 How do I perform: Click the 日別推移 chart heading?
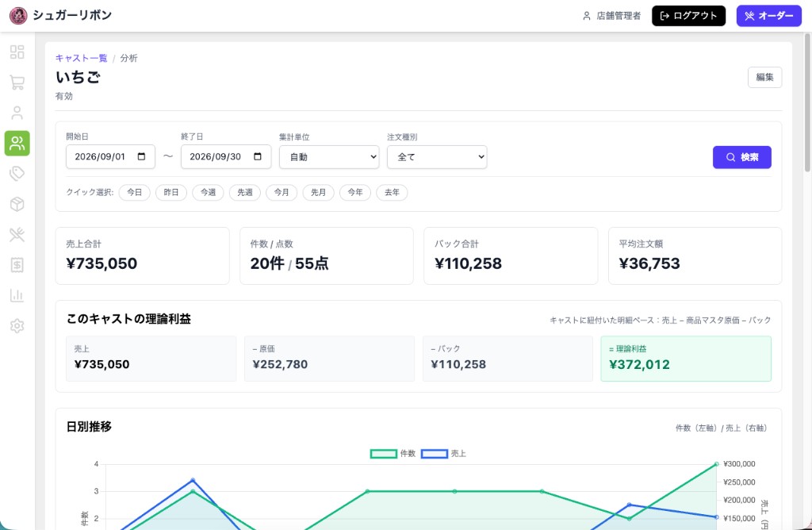tap(89, 426)
